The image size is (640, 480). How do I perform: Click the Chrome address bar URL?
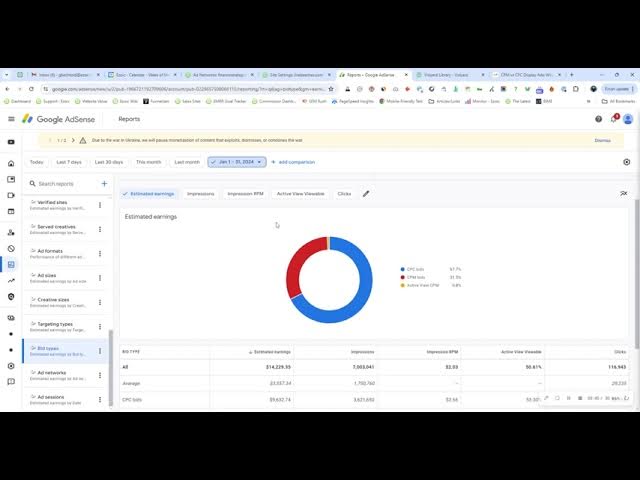(x=189, y=89)
